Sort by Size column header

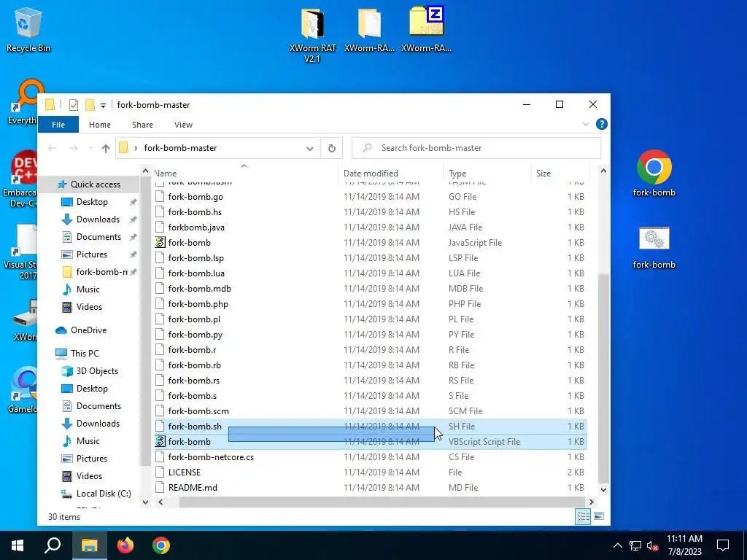click(x=560, y=174)
